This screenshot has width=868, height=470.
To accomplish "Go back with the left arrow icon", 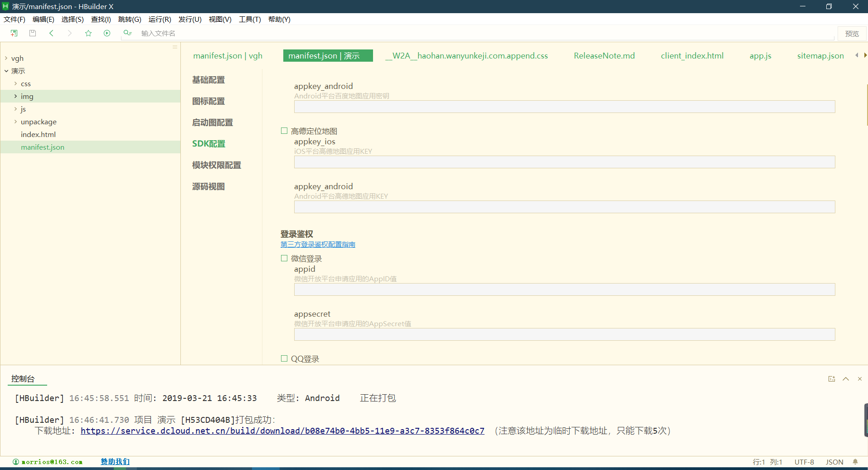I will [x=51, y=33].
